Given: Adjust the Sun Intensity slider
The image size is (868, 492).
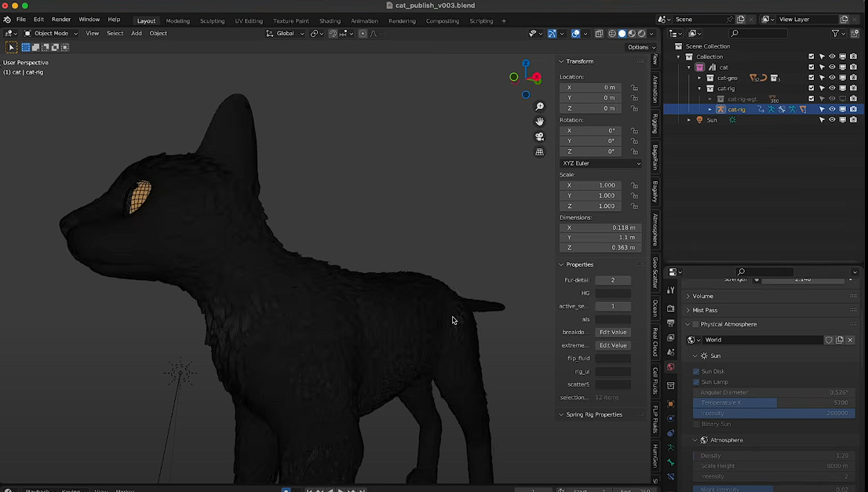Looking at the screenshot, I should 774,414.
